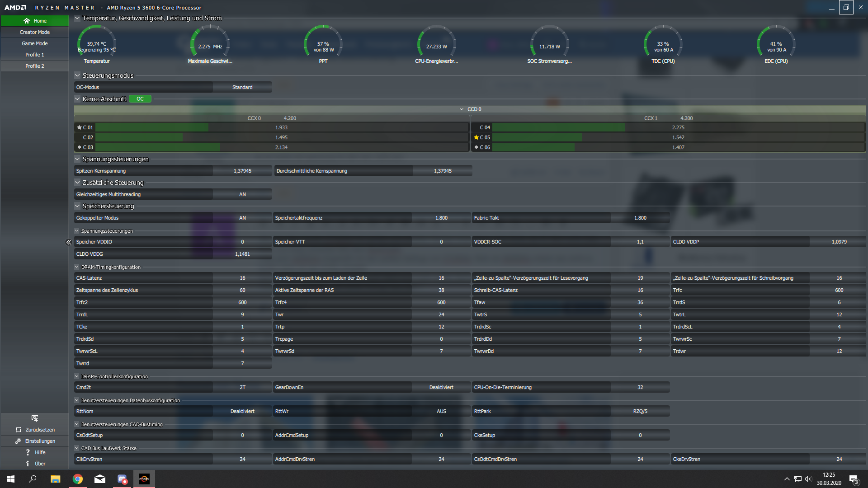Screen dimensions: 868x488
Task: Click the Hilfe question mark icon
Action: [28, 452]
